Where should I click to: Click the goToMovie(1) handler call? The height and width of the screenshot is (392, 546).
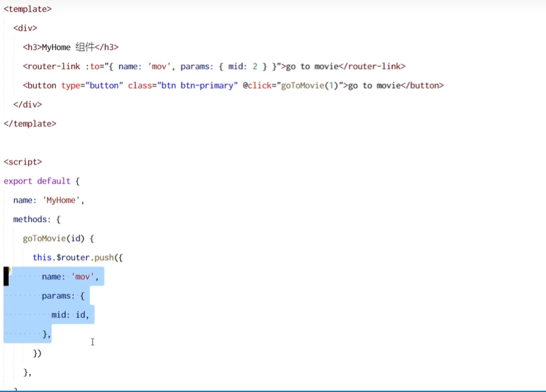pos(310,85)
